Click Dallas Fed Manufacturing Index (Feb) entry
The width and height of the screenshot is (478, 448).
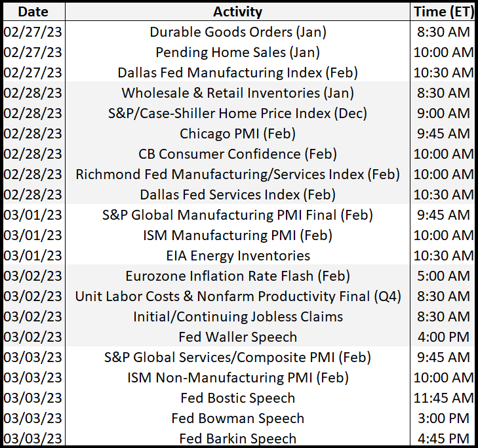coord(238,73)
